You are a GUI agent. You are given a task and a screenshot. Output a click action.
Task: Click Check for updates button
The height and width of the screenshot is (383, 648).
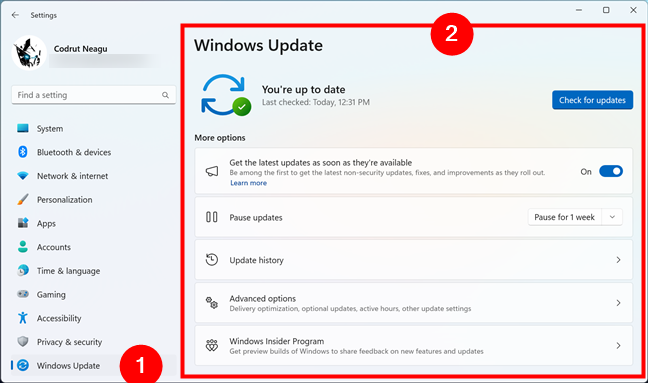pyautogui.click(x=592, y=100)
